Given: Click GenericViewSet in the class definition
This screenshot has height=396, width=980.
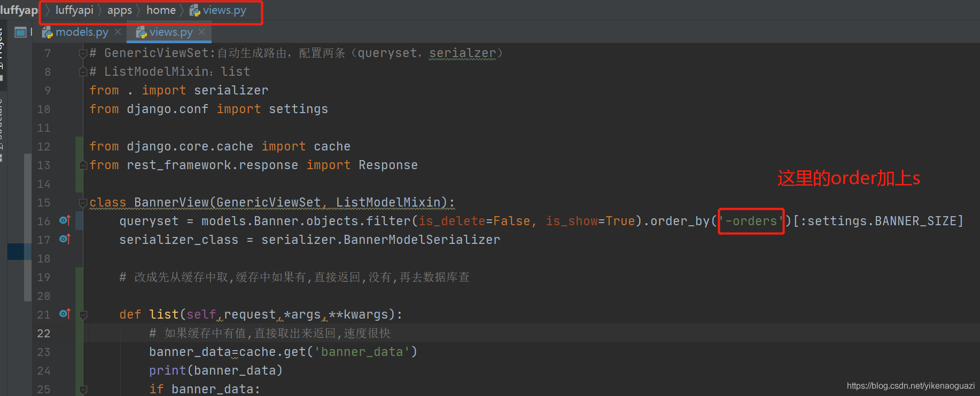Looking at the screenshot, I should [x=268, y=202].
